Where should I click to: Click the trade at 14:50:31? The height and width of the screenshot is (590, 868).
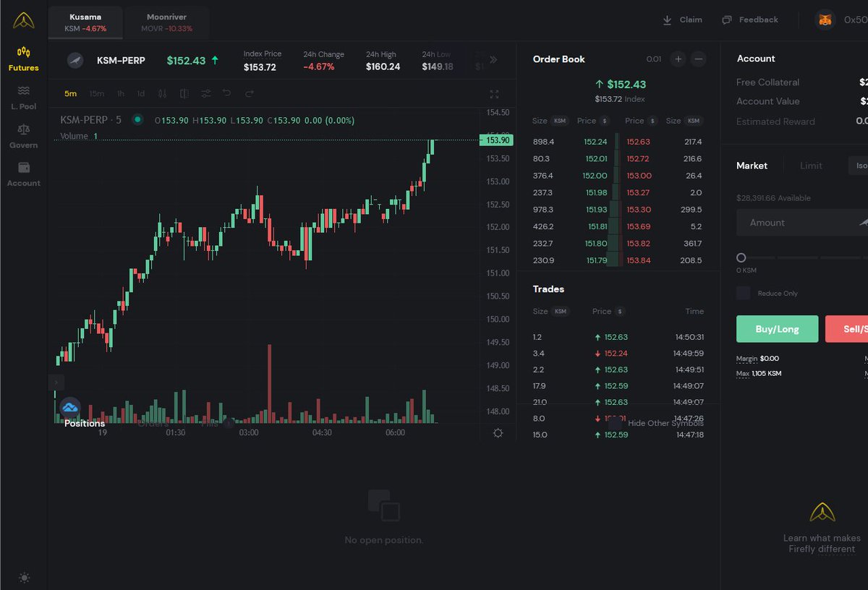(618, 337)
